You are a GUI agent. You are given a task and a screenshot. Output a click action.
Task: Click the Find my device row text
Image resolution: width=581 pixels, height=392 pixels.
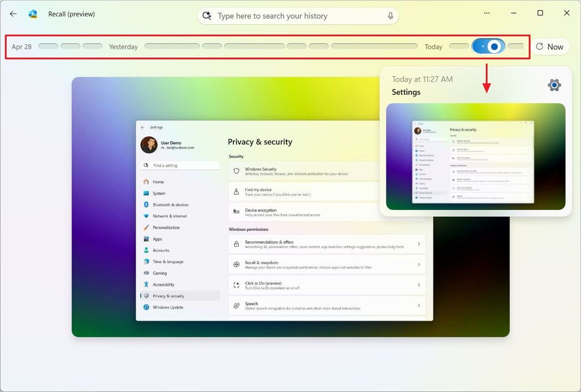tap(258, 189)
